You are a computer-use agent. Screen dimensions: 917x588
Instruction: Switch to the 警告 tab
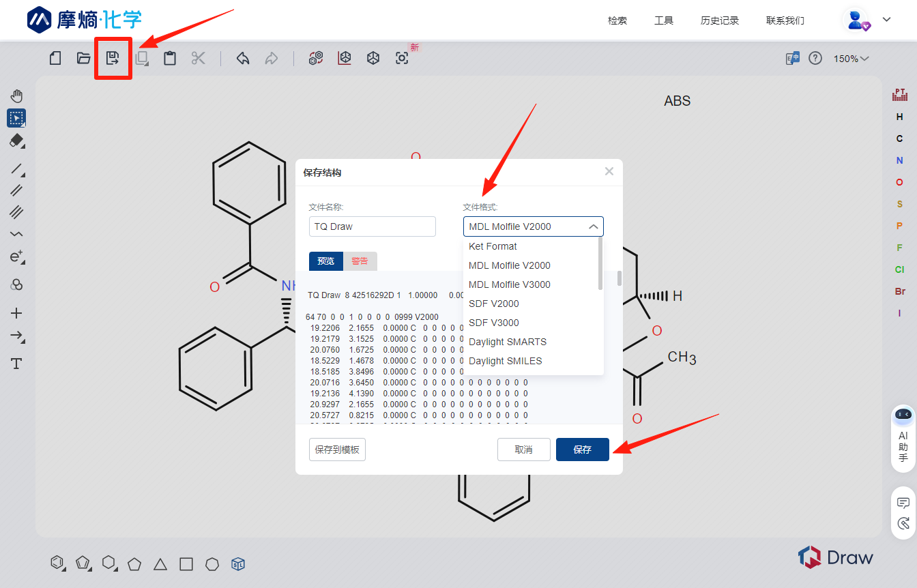click(x=360, y=261)
